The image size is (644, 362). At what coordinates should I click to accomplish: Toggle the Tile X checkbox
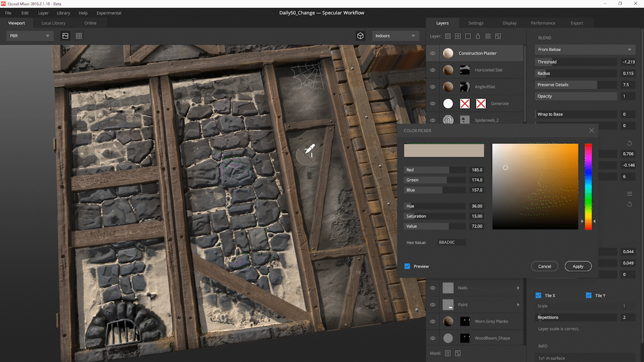point(538,296)
